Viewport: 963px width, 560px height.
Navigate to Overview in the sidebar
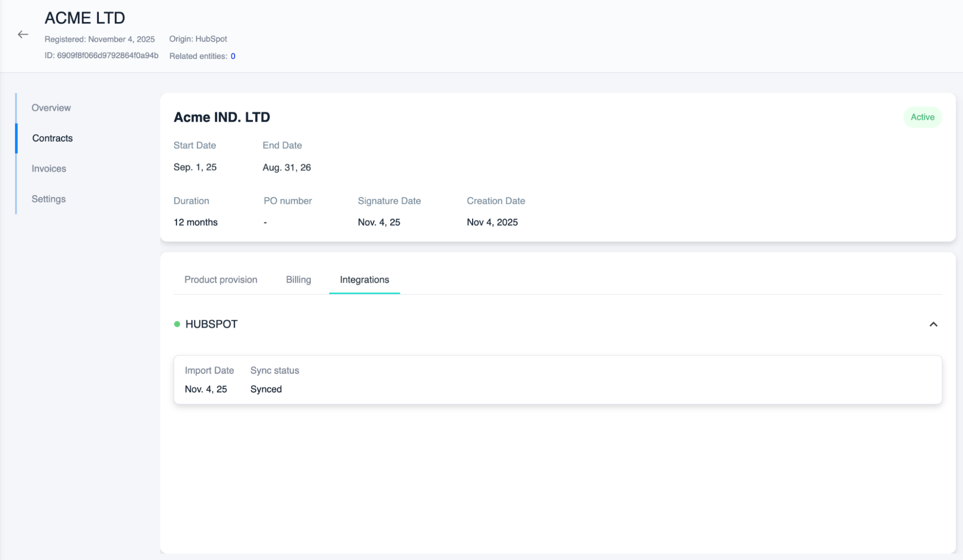pyautogui.click(x=51, y=107)
